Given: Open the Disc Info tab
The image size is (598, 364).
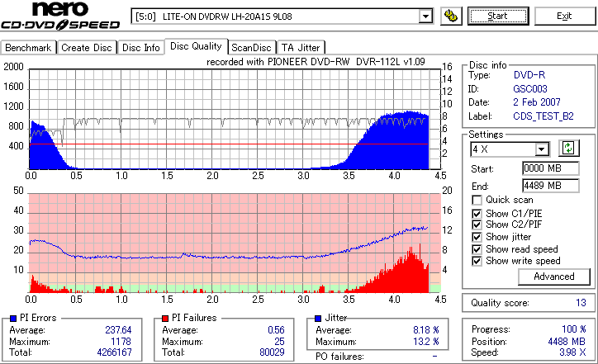Looking at the screenshot, I should tap(140, 48).
